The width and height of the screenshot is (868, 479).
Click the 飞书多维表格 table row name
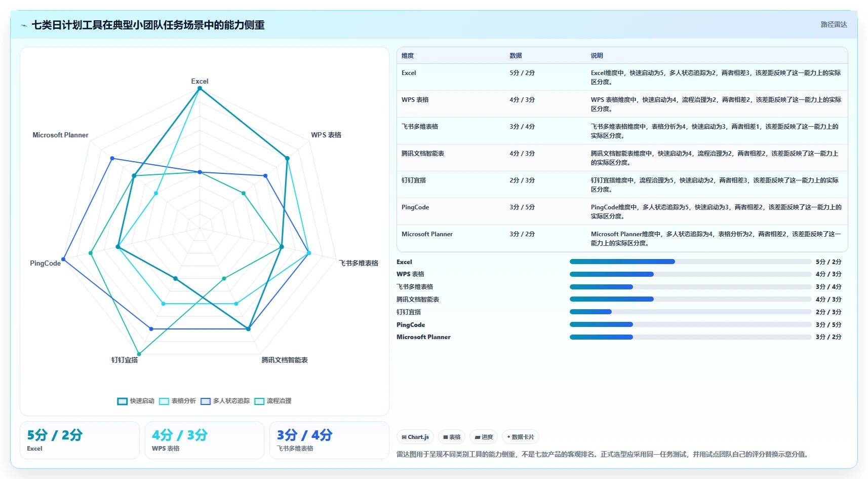click(x=420, y=127)
